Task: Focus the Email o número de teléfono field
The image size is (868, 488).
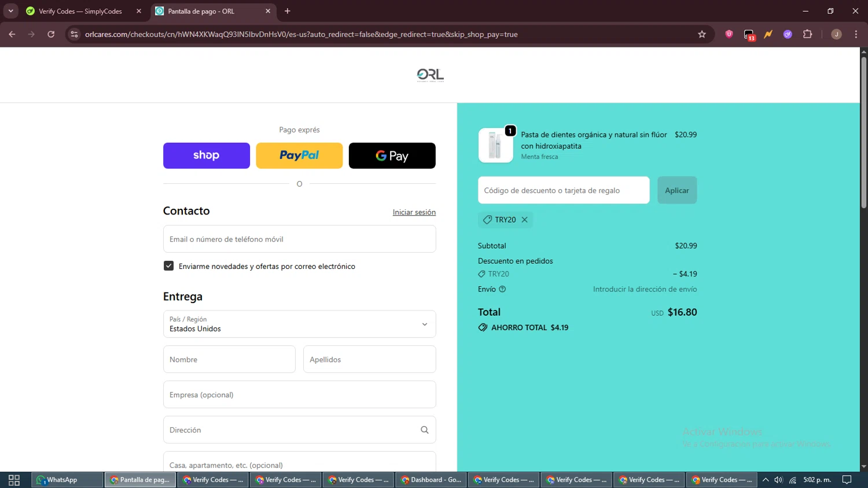Action: tap(299, 239)
